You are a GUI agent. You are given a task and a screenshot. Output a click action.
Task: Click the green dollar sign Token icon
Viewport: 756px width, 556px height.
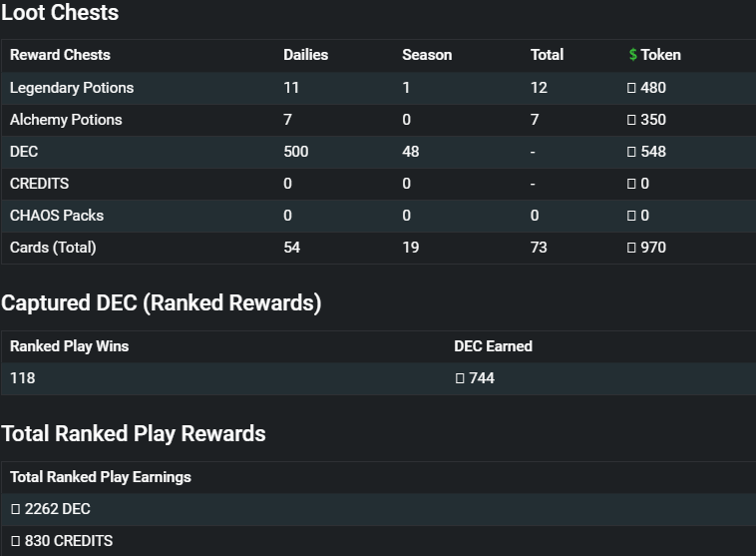point(632,55)
